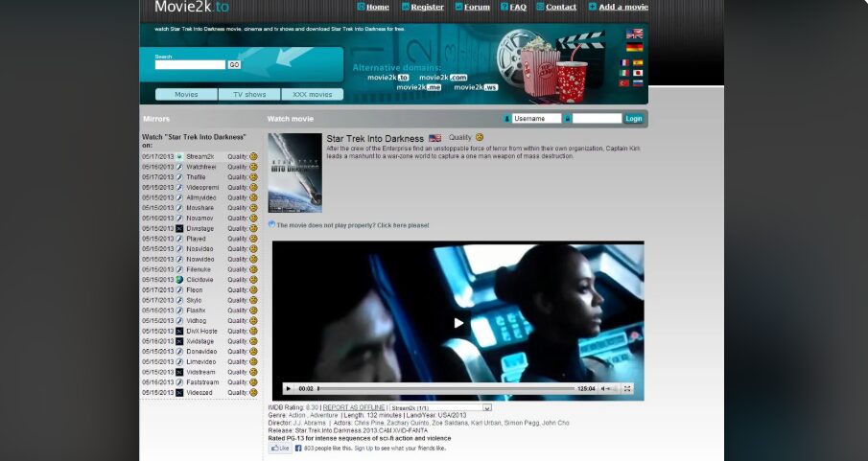Open the FAQ link

518,8
